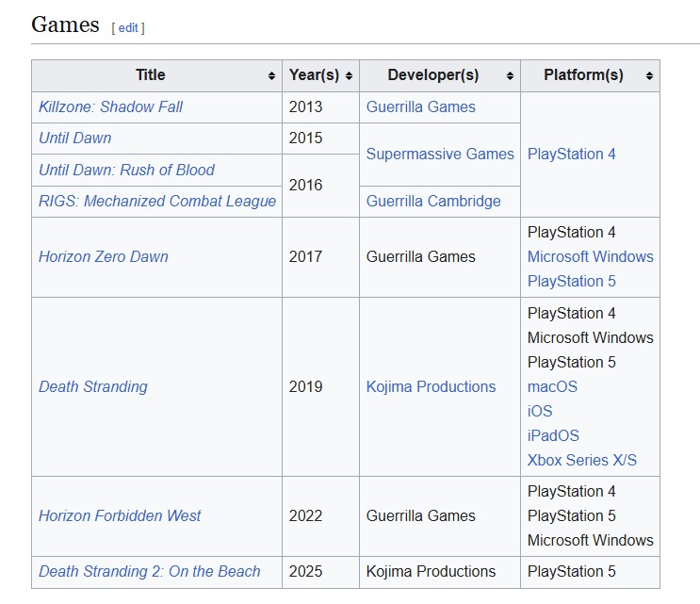Open Microsoft Windows link in Horizon Zero Dawn row
The image size is (700, 604).
590,256
